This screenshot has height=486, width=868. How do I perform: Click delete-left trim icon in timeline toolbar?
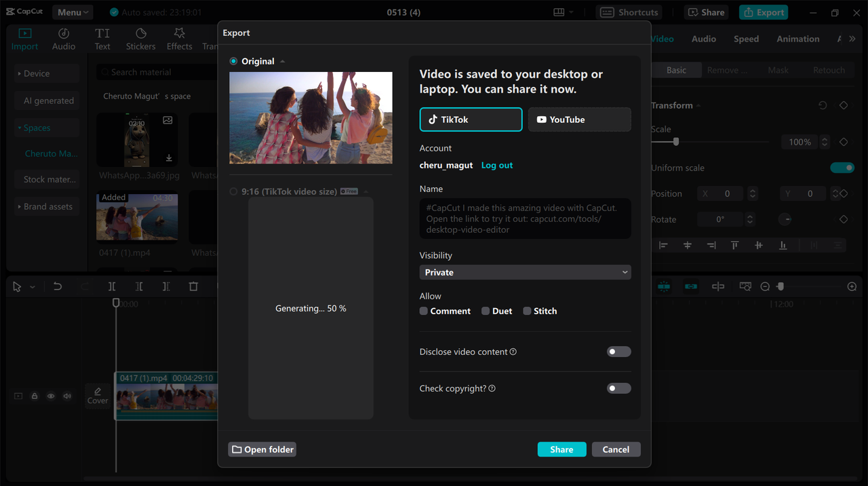point(139,286)
